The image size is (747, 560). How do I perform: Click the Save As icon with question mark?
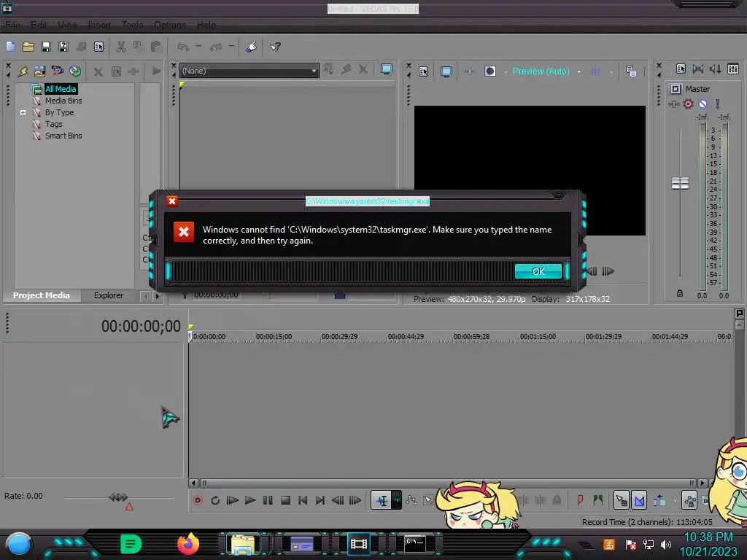tap(63, 47)
